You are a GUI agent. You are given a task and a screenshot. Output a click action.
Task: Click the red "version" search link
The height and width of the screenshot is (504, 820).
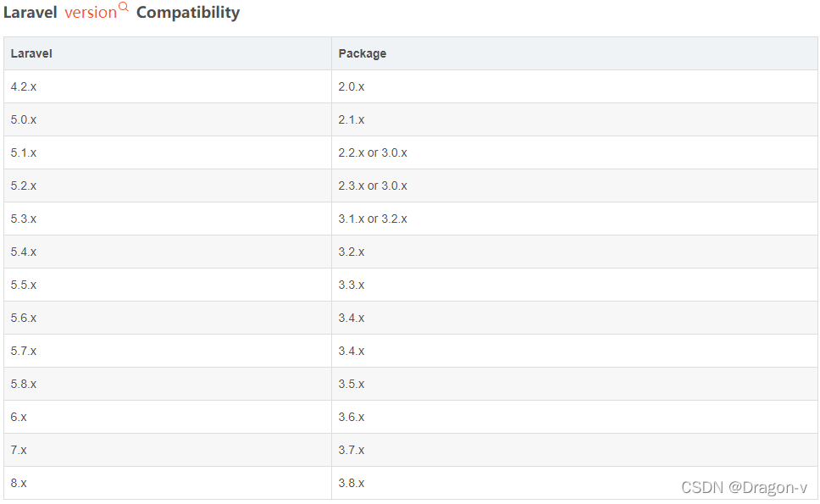point(91,13)
